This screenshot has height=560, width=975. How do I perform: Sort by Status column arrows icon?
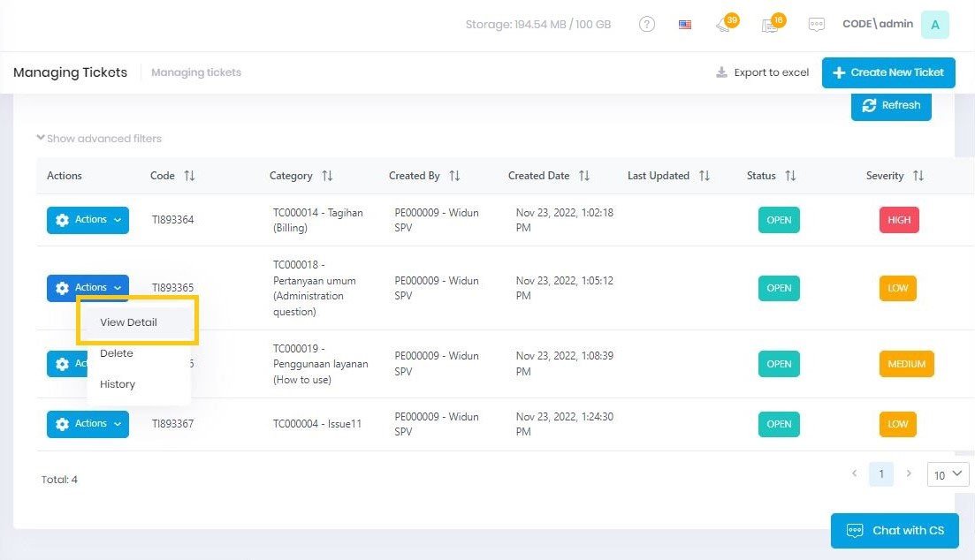click(790, 176)
